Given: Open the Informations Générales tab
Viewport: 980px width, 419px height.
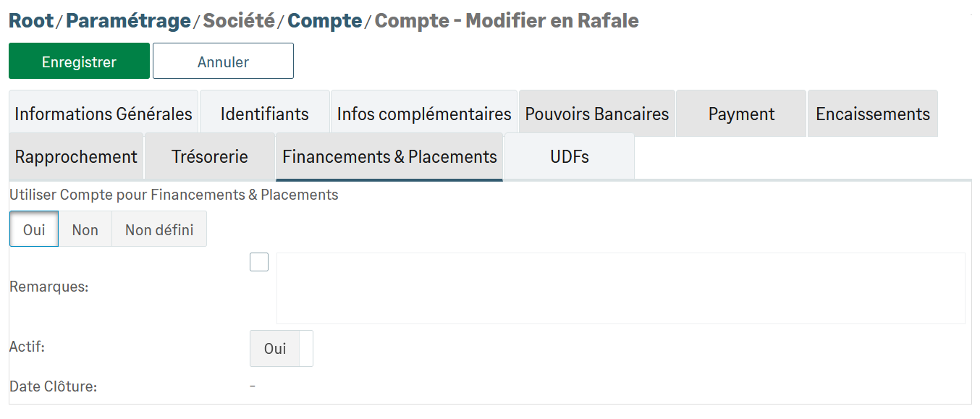Looking at the screenshot, I should point(104,114).
